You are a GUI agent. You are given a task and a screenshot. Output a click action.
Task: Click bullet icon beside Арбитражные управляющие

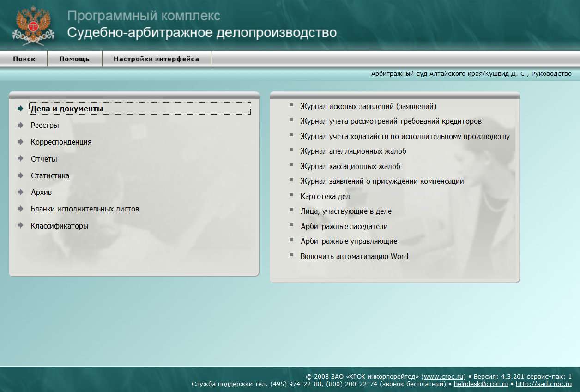(291, 240)
